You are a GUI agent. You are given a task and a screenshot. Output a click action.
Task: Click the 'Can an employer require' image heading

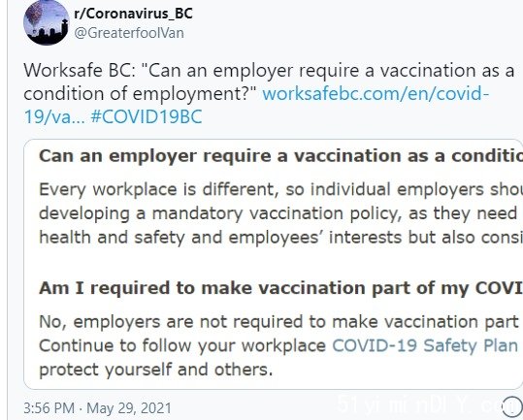(x=280, y=156)
